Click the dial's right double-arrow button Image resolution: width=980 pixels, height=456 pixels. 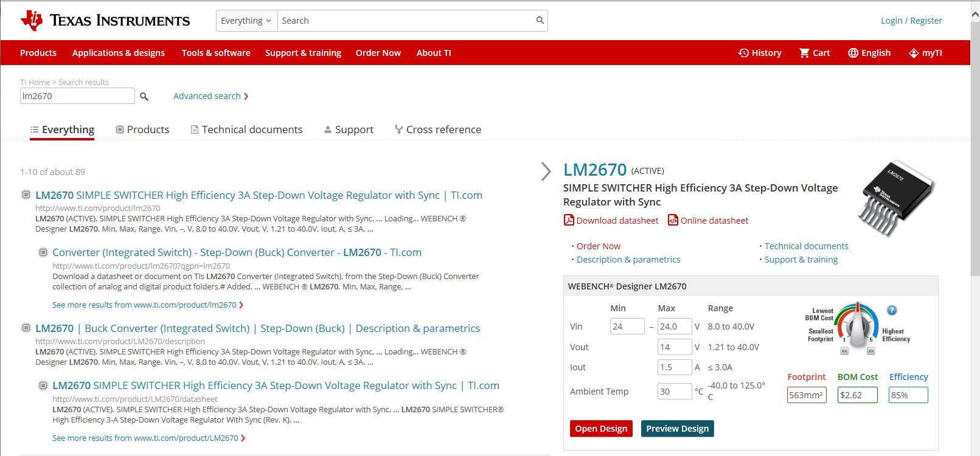tap(871, 351)
